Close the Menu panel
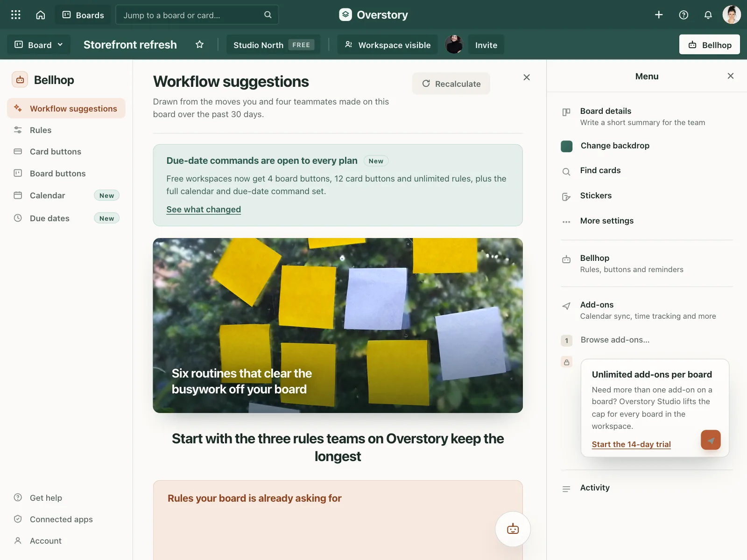 tap(731, 76)
